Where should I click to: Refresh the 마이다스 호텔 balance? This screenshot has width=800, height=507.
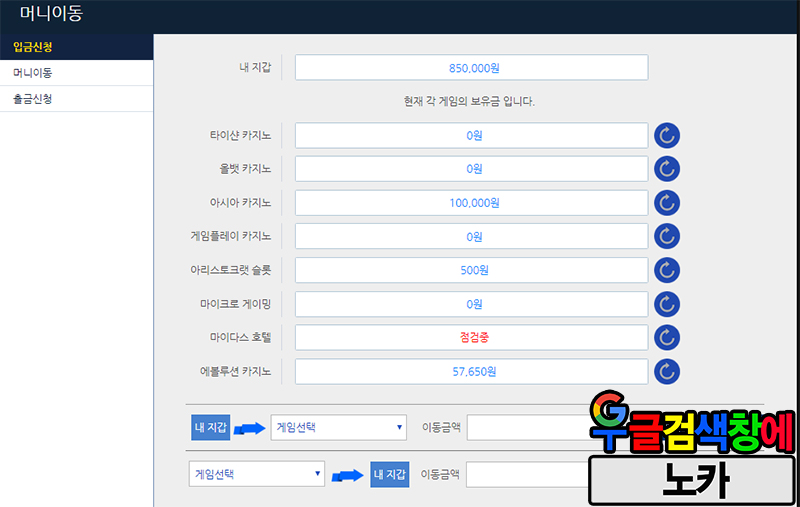coord(667,338)
